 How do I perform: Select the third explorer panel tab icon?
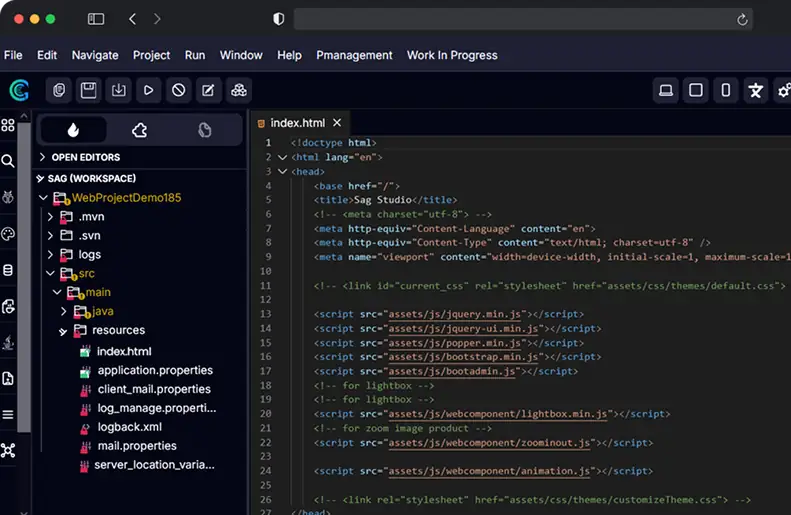[204, 130]
